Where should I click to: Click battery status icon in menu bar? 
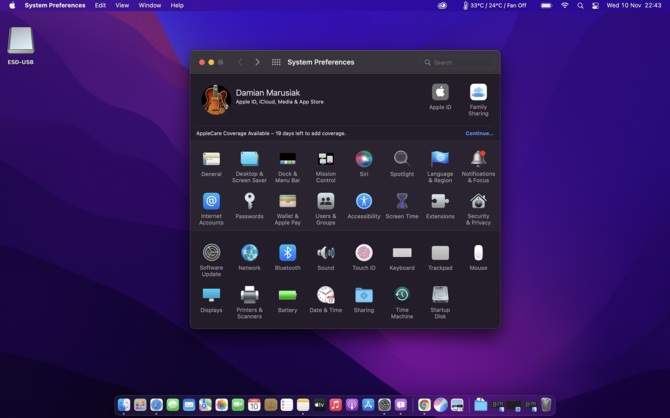[x=546, y=5]
